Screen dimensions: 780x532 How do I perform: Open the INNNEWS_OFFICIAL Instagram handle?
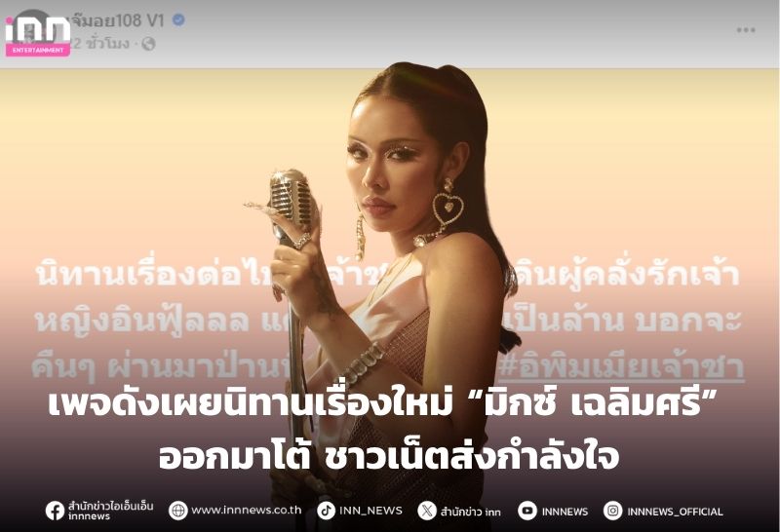tap(675, 512)
